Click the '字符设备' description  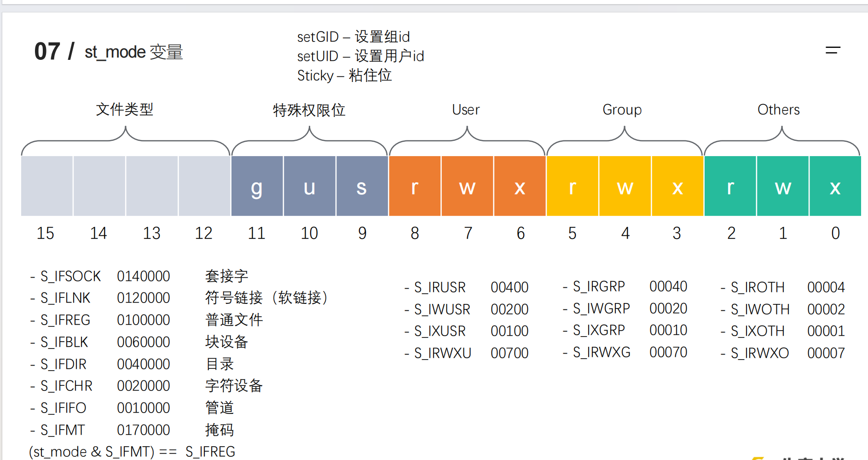pos(234,386)
